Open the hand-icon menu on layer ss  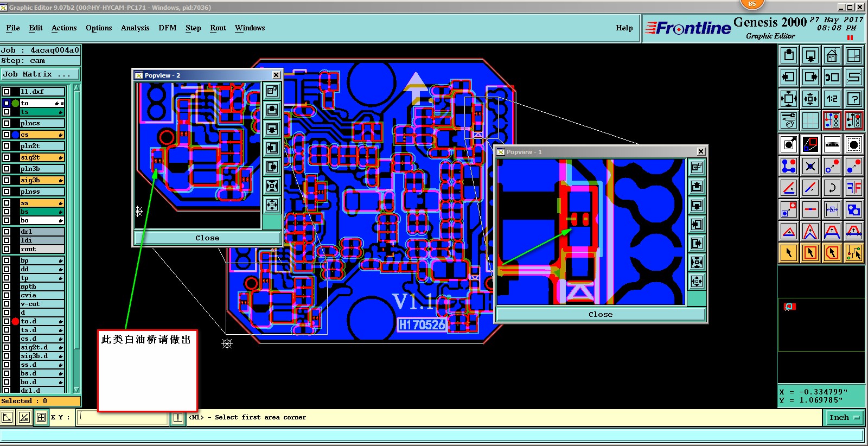click(61, 203)
